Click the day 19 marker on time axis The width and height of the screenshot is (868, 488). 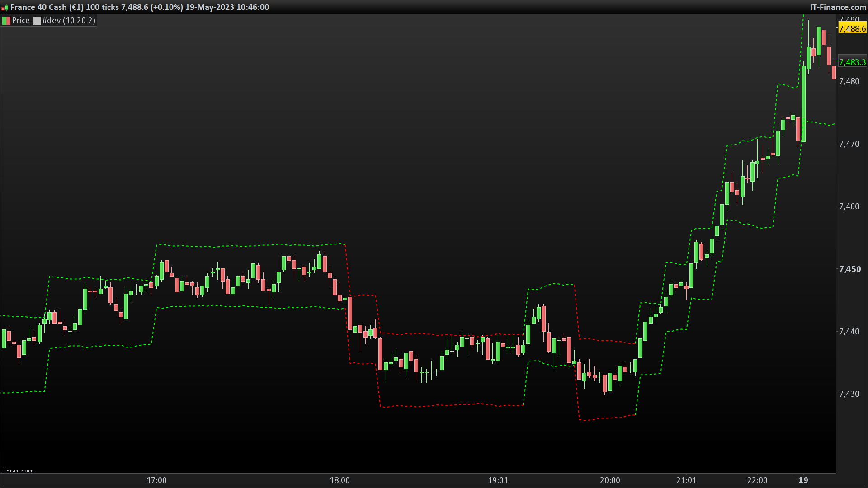(803, 480)
